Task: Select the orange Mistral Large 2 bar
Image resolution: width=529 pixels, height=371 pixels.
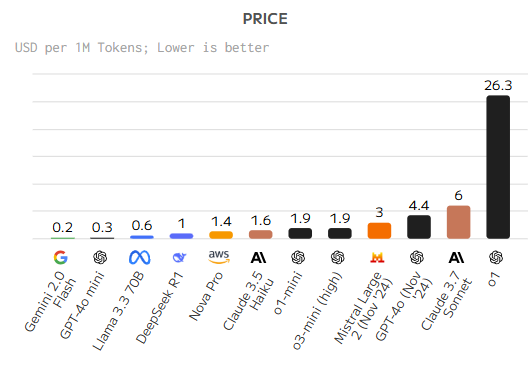Action: click(379, 231)
